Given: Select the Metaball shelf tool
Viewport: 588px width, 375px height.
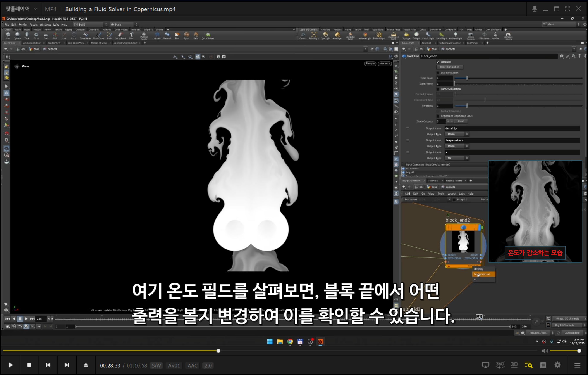Looking at the screenshot, I should click(167, 36).
